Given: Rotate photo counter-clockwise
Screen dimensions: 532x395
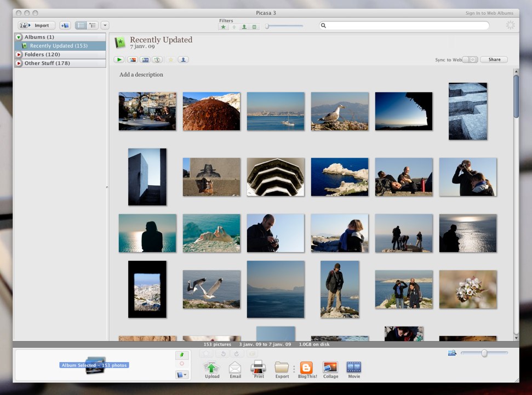Looking at the screenshot, I should point(223,353).
